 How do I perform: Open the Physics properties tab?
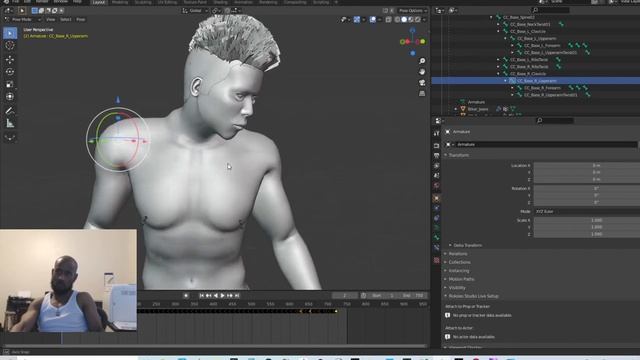coord(436,208)
